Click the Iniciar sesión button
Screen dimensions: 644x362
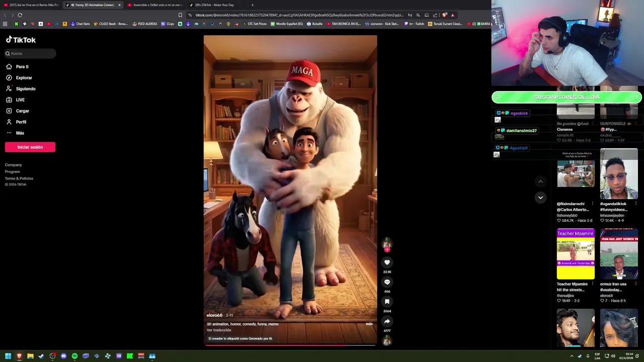[x=30, y=147]
